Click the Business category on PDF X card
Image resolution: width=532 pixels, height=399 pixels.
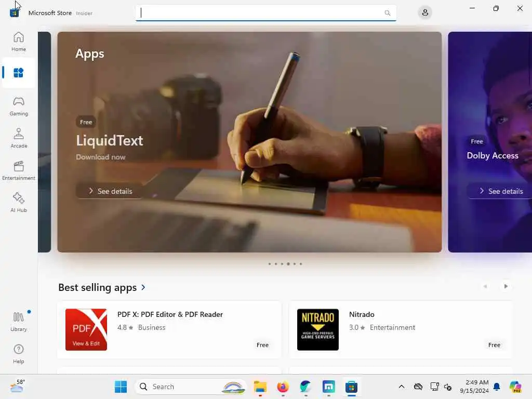click(x=152, y=327)
